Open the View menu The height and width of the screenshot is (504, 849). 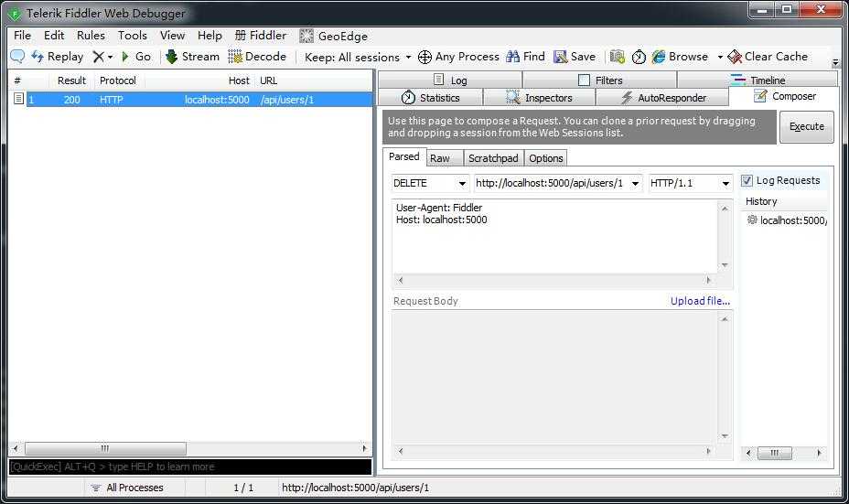[172, 35]
